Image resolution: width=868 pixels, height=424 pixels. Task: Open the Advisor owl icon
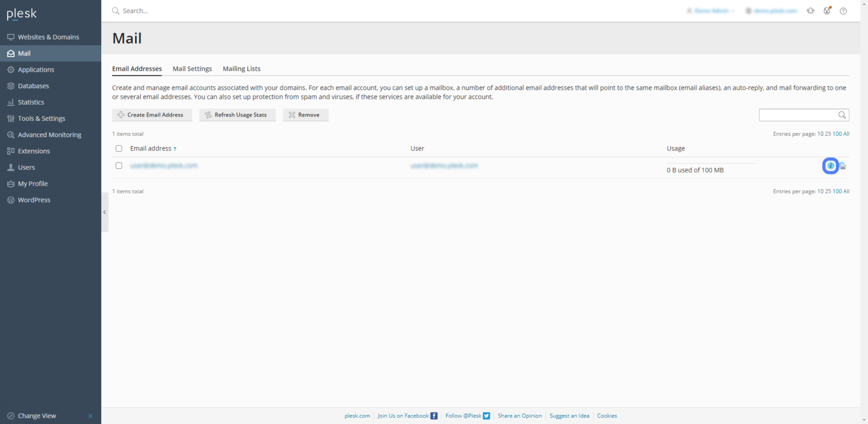(x=827, y=11)
